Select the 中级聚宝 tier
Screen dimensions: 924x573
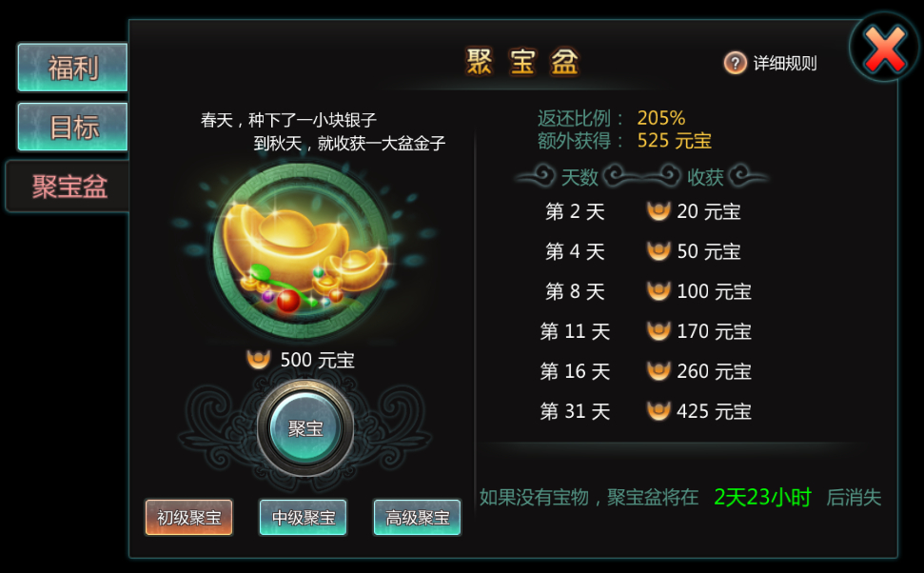click(303, 517)
